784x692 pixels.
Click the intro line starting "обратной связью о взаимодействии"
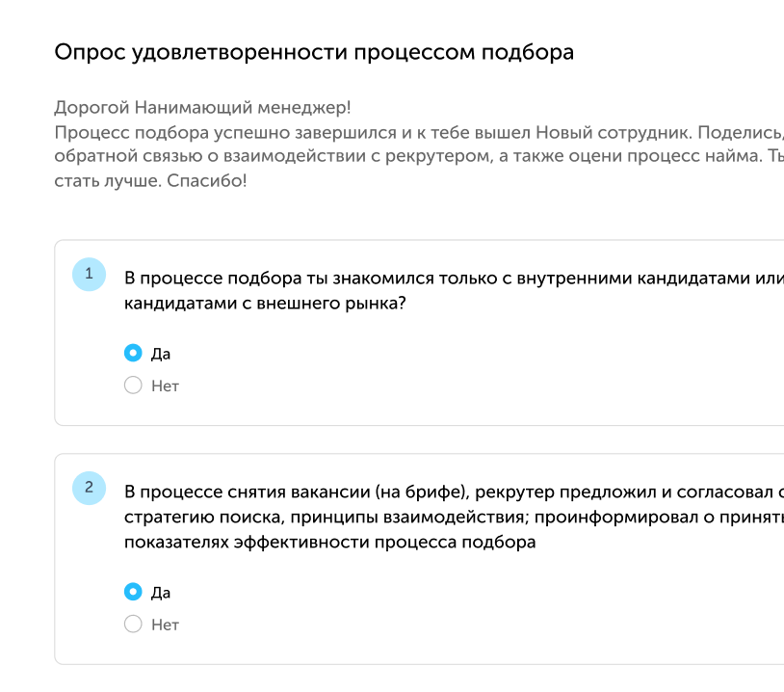pyautogui.click(x=419, y=156)
